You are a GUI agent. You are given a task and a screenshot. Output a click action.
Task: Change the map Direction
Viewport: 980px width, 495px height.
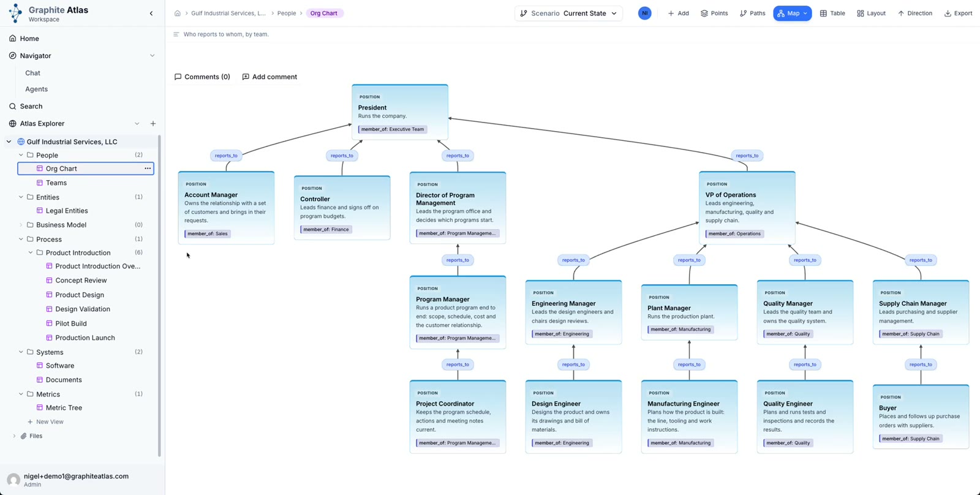(915, 13)
